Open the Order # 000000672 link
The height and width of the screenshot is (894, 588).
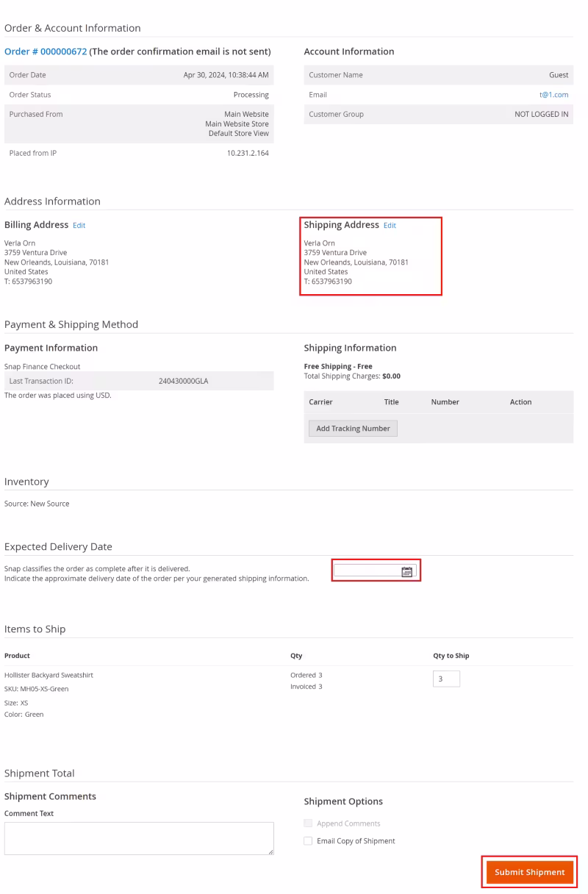46,51
